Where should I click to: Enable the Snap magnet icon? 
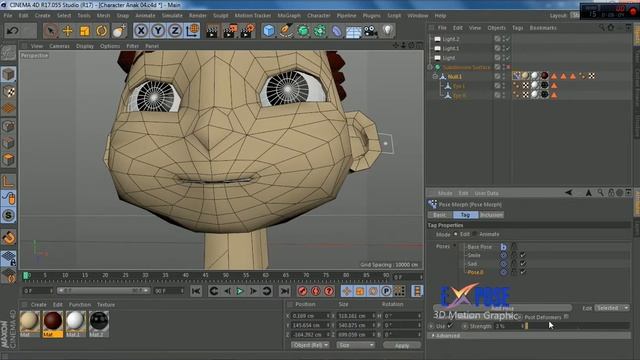click(8, 237)
